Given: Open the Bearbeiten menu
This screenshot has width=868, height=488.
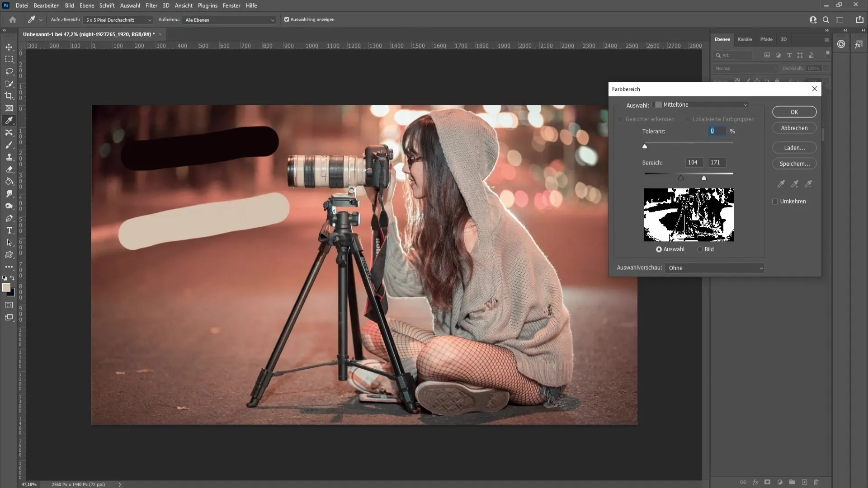Looking at the screenshot, I should coord(47,5).
